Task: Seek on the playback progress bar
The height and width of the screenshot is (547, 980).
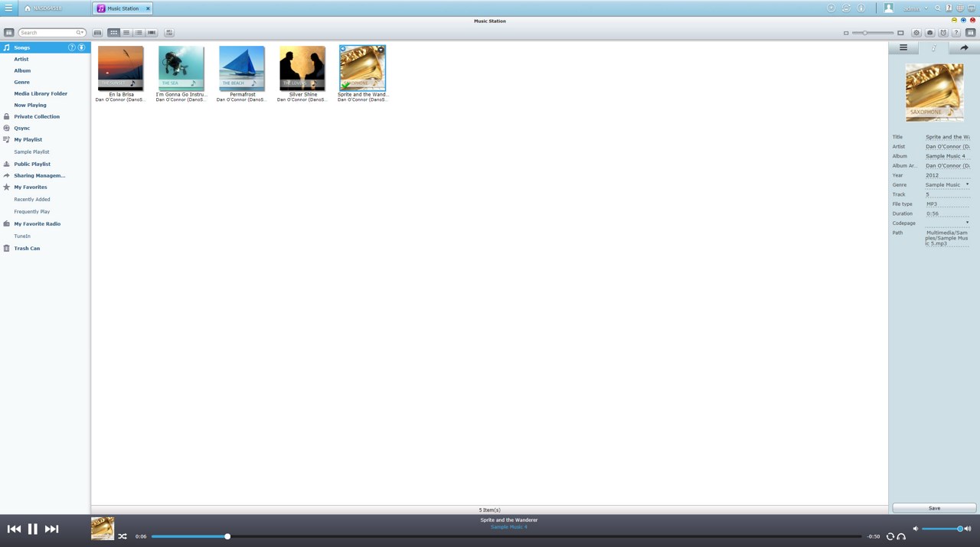Action: pos(506,536)
